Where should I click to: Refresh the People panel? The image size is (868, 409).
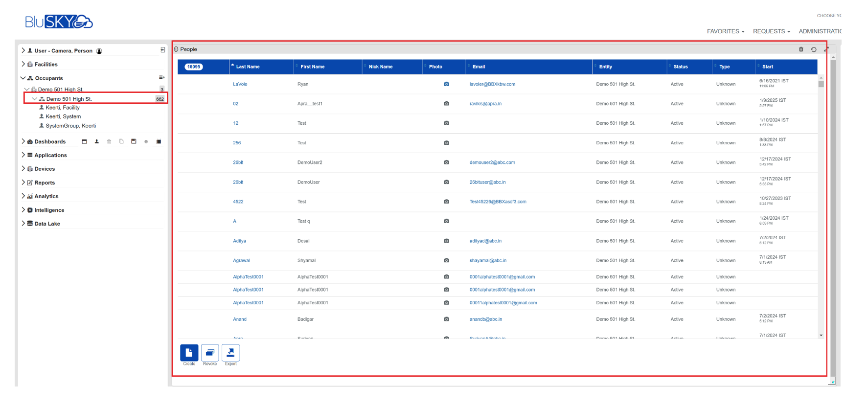coord(814,49)
